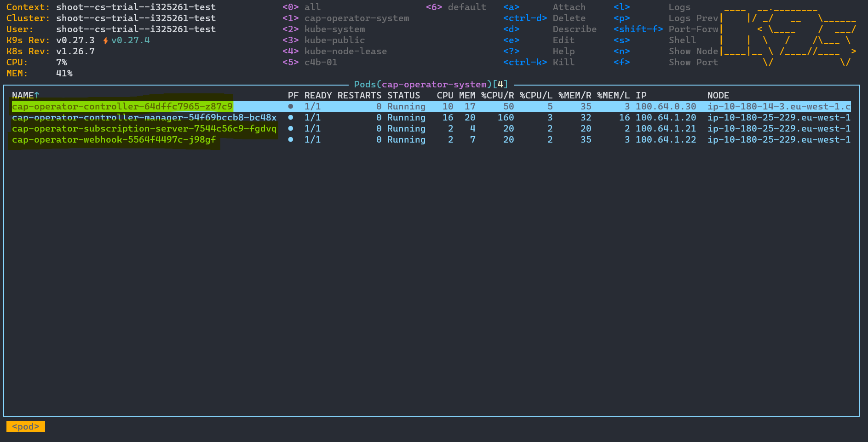Click the %CPU/R column header

pos(498,95)
